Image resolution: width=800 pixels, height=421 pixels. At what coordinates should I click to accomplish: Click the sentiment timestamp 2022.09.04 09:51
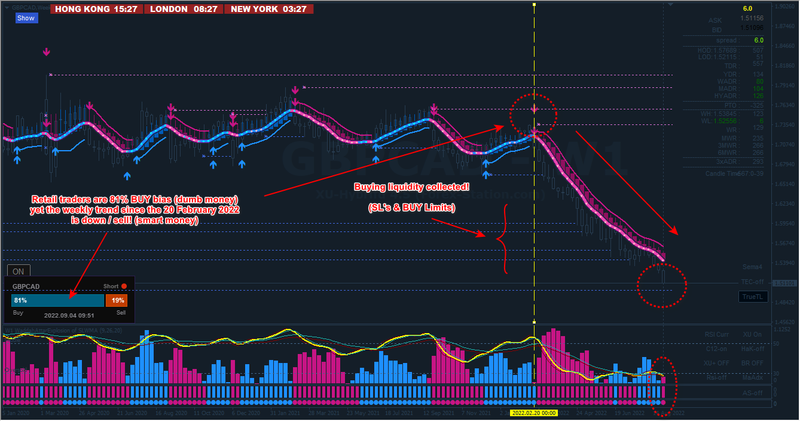[69, 315]
